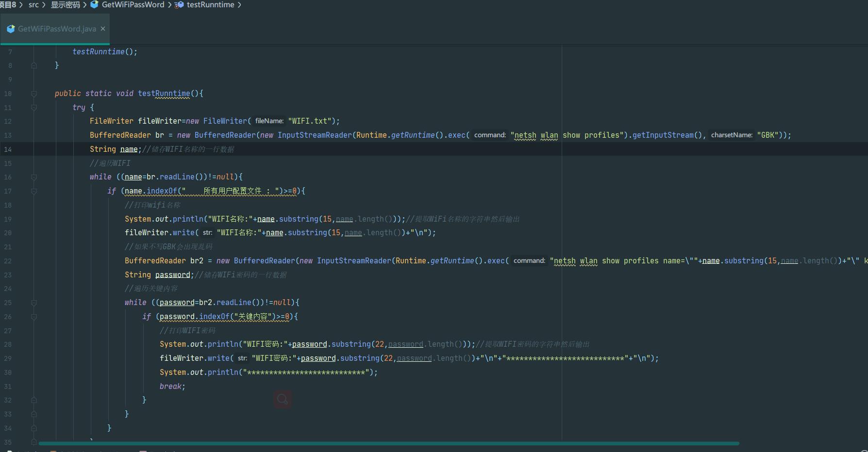868x452 pixels.
Task: Click the red magnifier search icon
Action: (282, 399)
